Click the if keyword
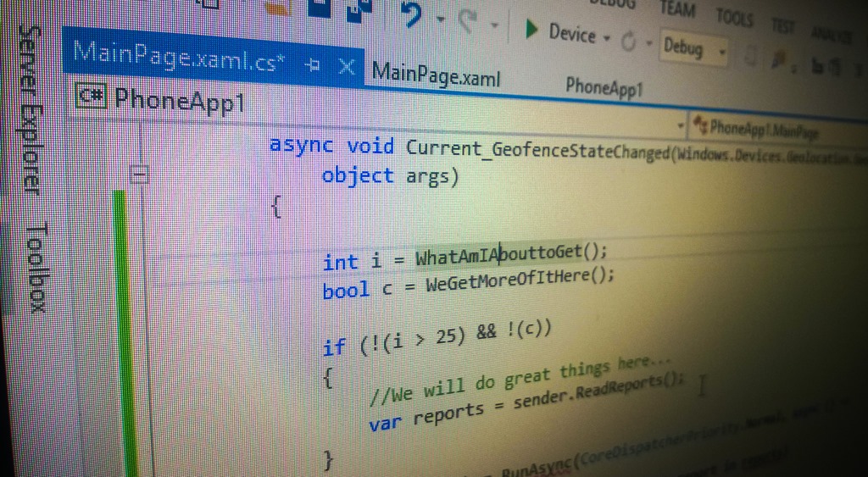 (334, 347)
